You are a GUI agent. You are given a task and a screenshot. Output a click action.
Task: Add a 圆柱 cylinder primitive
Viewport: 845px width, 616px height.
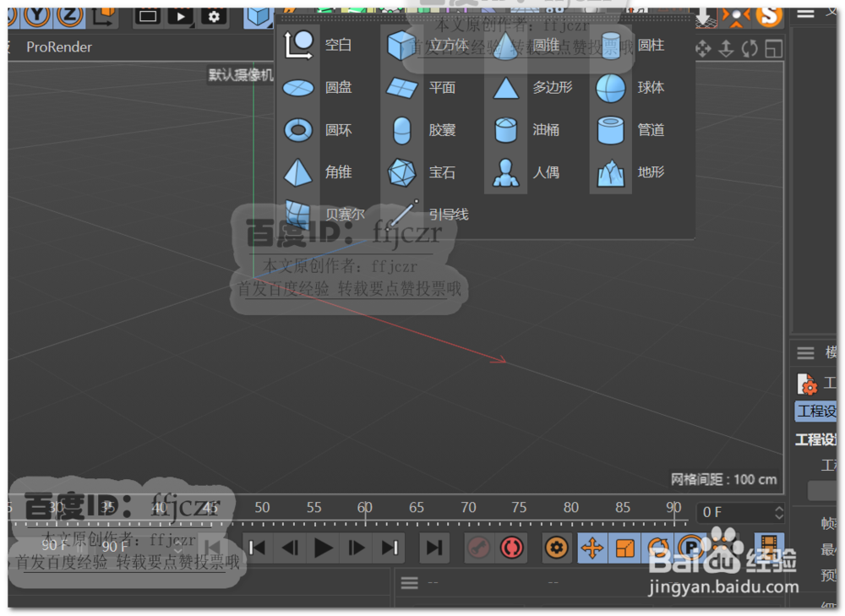coord(611,46)
